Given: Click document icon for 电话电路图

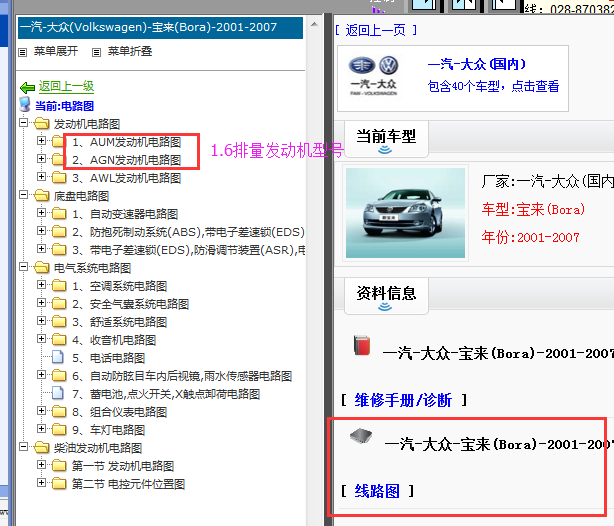Looking at the screenshot, I should [58, 357].
